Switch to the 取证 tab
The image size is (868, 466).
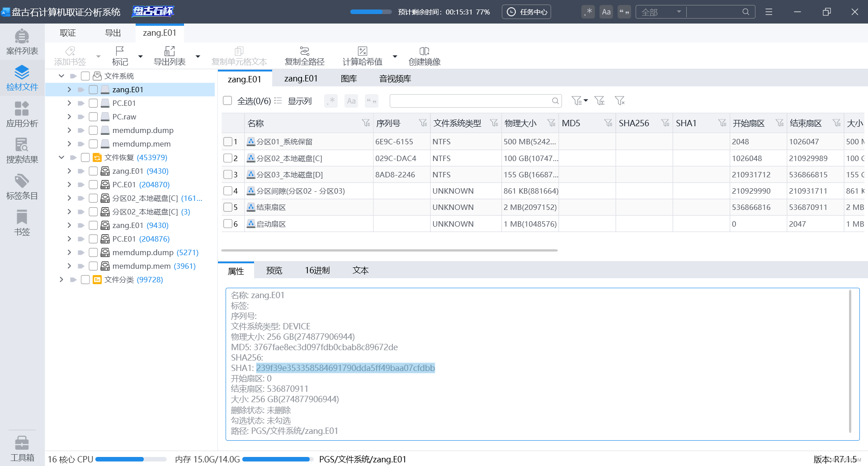[x=68, y=33]
